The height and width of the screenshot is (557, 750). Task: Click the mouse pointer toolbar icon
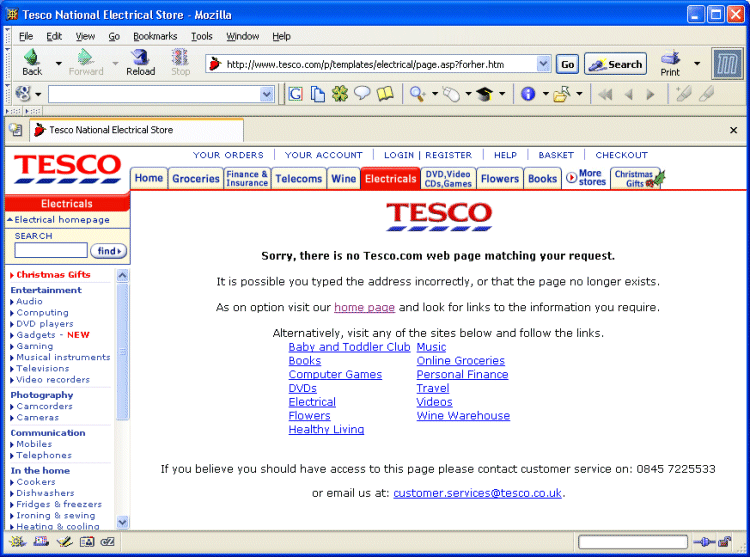tap(451, 94)
